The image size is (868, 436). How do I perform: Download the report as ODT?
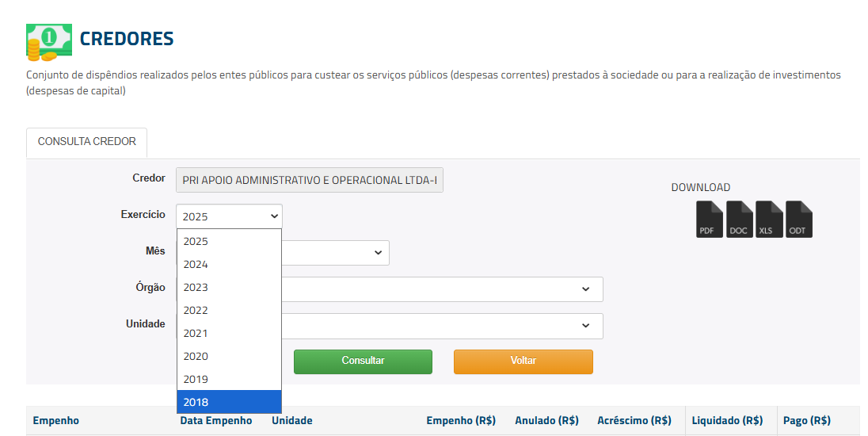pos(798,220)
